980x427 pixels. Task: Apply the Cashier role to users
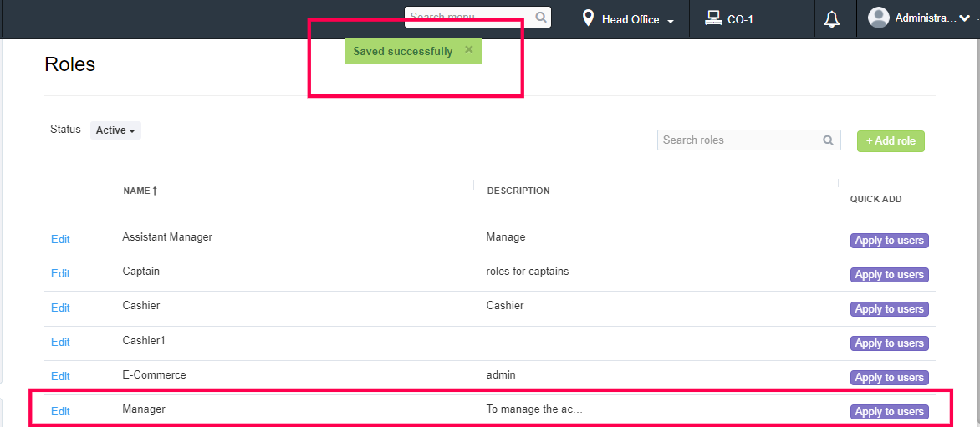[889, 309]
